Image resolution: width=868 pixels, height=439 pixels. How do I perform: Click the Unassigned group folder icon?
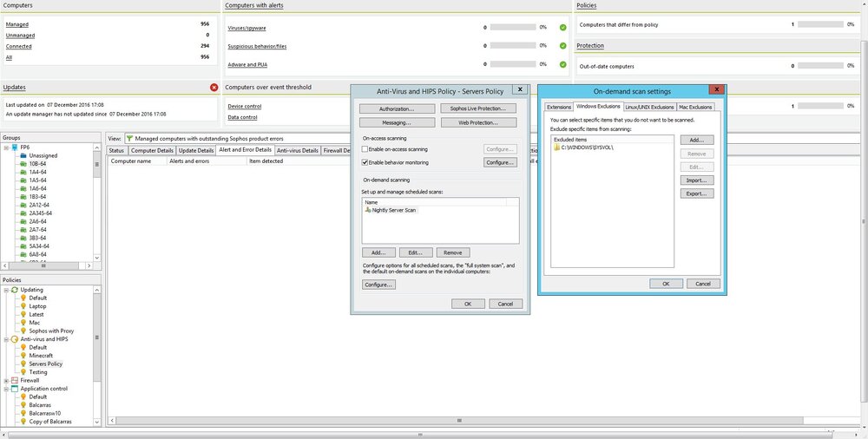pos(23,155)
